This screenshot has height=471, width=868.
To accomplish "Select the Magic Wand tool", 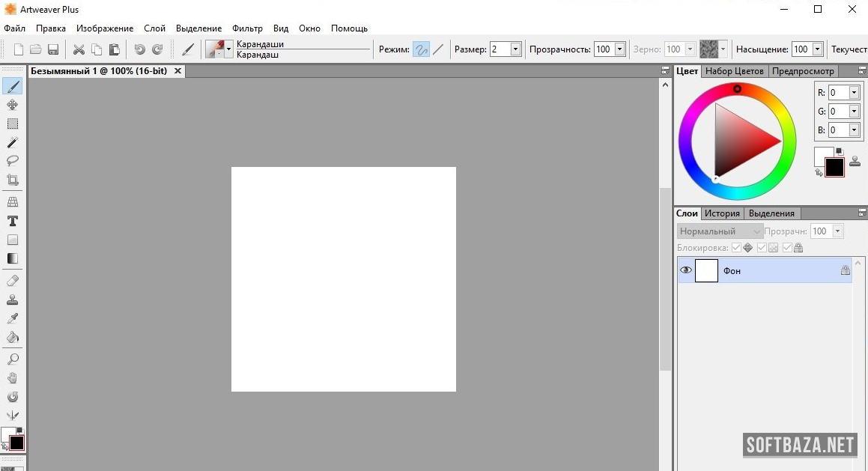I will point(13,142).
